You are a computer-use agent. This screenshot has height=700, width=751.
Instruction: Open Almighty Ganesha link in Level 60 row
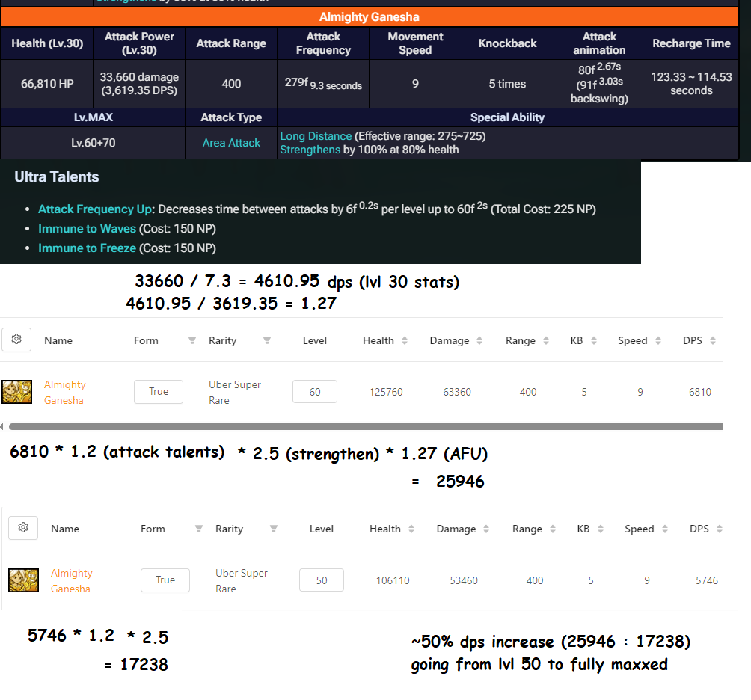coord(64,392)
